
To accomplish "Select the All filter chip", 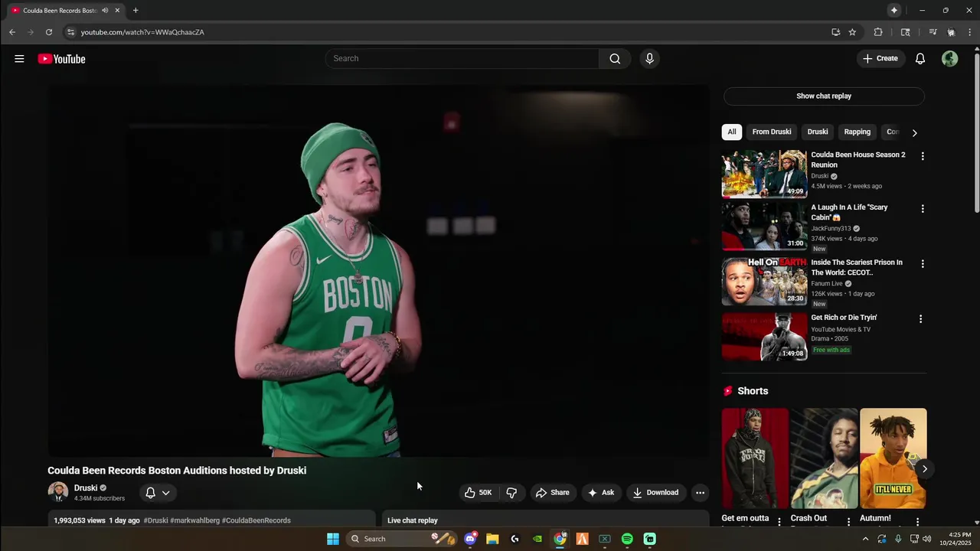I will click(732, 132).
